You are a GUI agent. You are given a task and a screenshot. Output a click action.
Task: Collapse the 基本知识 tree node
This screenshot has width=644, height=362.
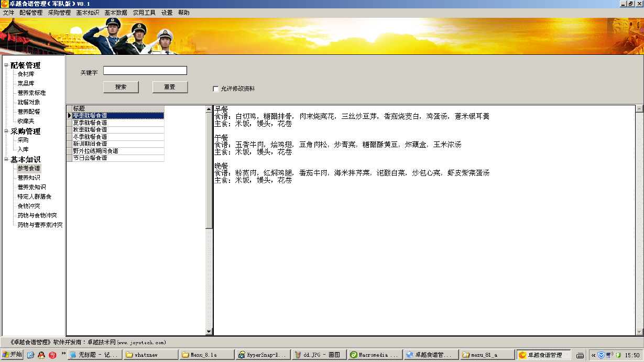point(6,159)
